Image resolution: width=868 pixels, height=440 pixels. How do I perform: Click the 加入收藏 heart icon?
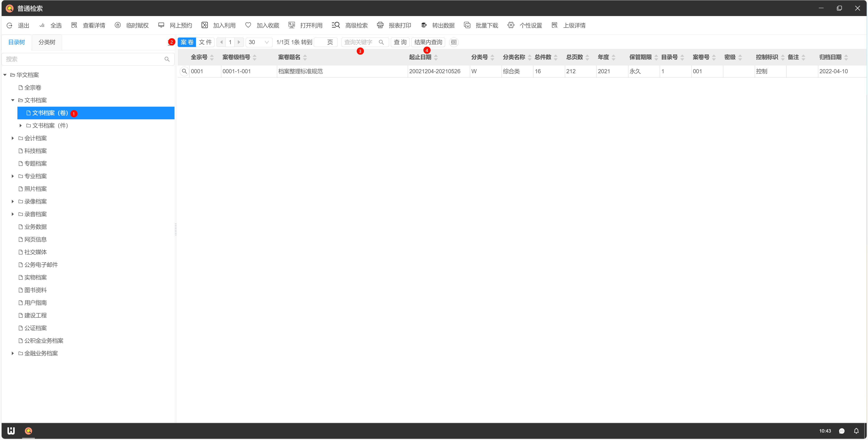click(x=248, y=25)
